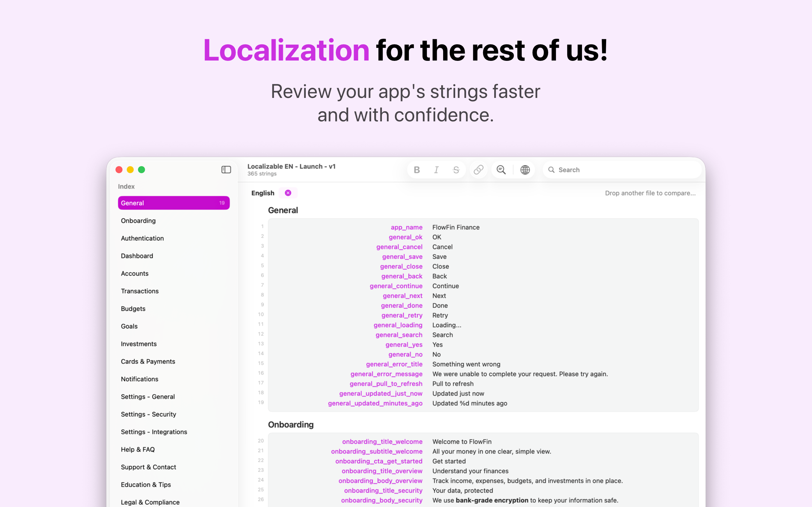Select Settings - Security in the sidebar
The image size is (812, 507).
coord(148,414)
